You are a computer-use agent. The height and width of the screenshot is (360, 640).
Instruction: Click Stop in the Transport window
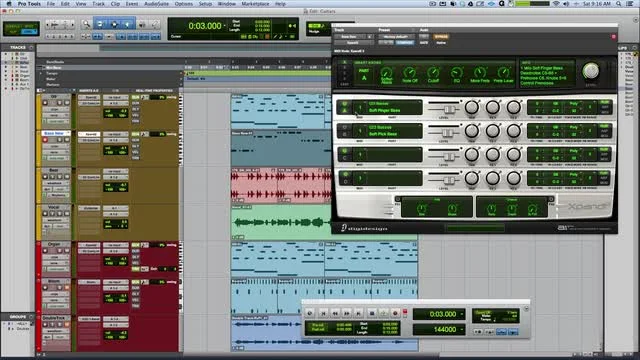(x=371, y=313)
